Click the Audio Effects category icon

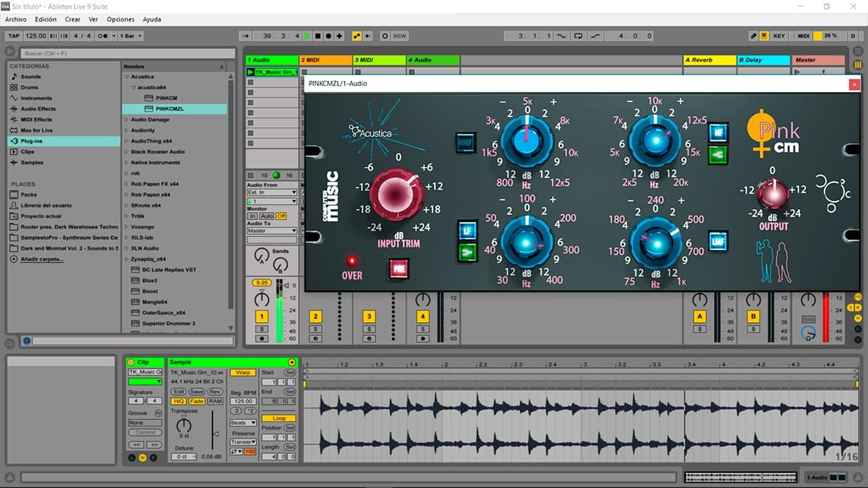tap(14, 109)
